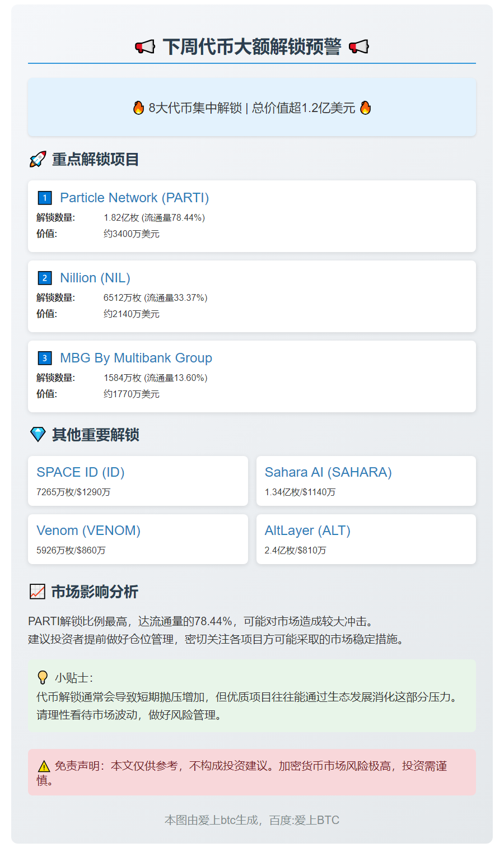The image size is (504, 861).
Task: Click the blue banner about 8大代币集中解锁
Action: (x=252, y=108)
